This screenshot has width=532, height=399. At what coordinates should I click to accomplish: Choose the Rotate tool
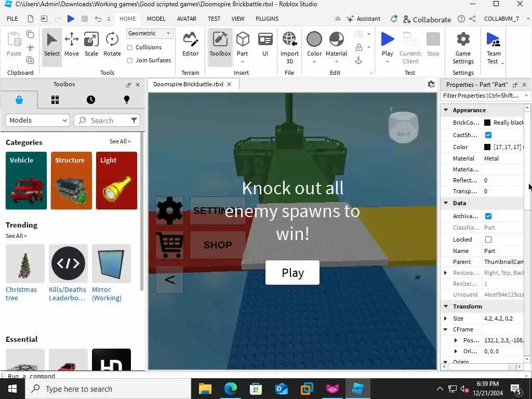[x=112, y=44]
